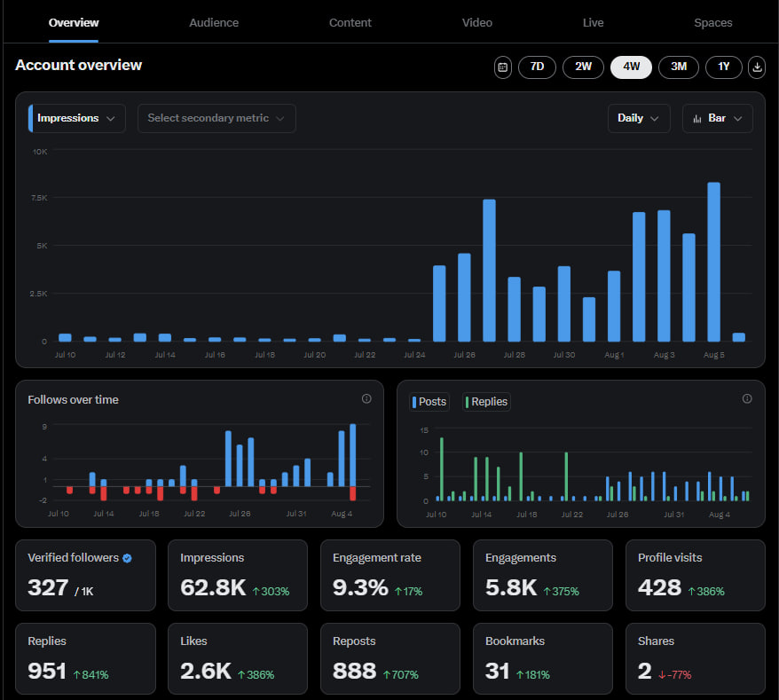Click the info icon on Follows over time
Image resolution: width=779 pixels, height=700 pixels.
[x=366, y=399]
